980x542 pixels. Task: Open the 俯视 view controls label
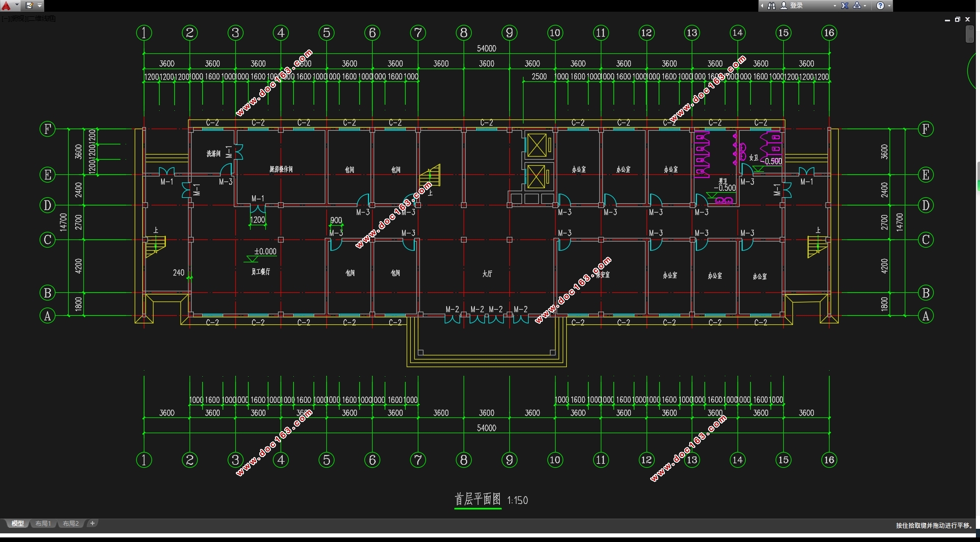(x=18, y=19)
